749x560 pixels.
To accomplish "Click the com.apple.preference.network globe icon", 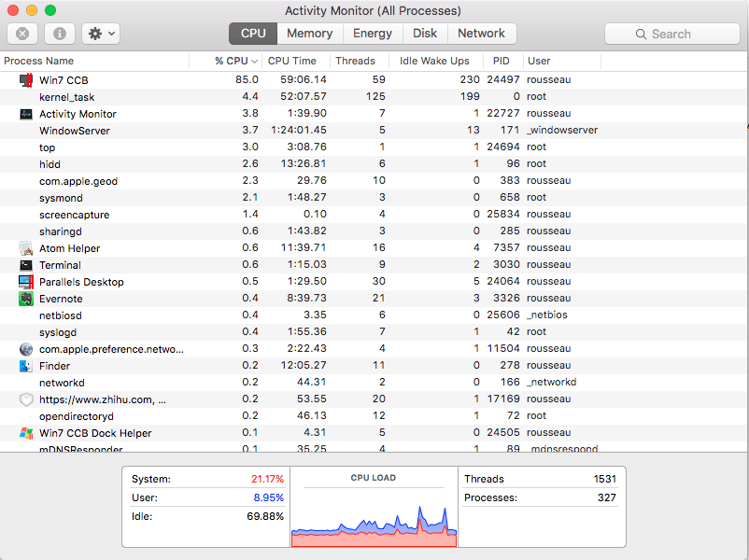I will pos(26,349).
